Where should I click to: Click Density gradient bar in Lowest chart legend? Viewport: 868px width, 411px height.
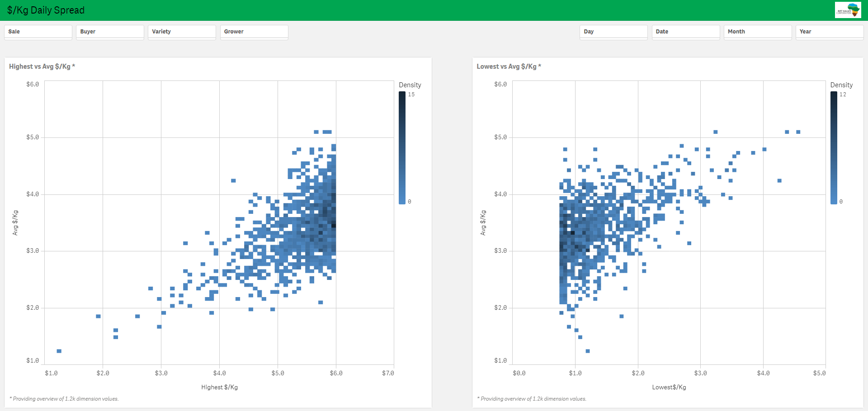point(834,148)
